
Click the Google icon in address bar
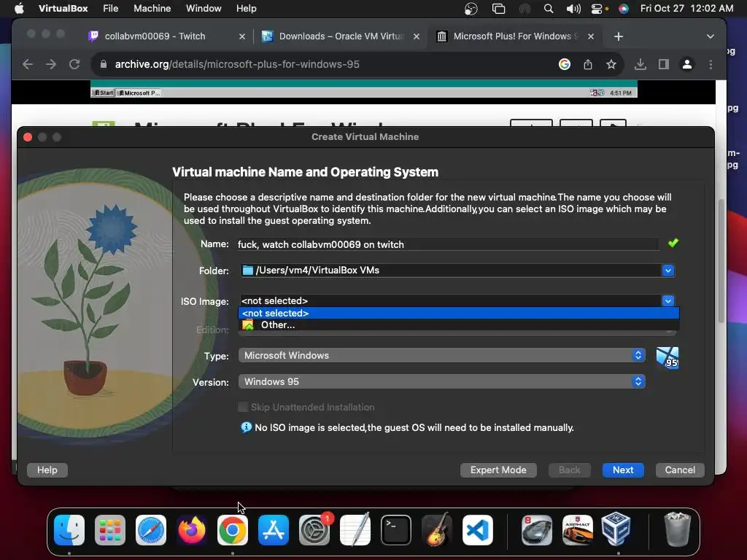(565, 64)
